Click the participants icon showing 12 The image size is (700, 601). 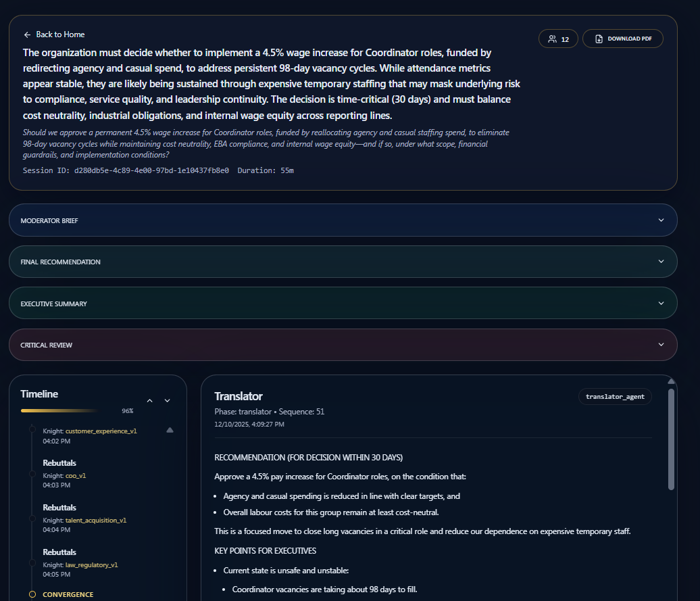click(x=558, y=39)
